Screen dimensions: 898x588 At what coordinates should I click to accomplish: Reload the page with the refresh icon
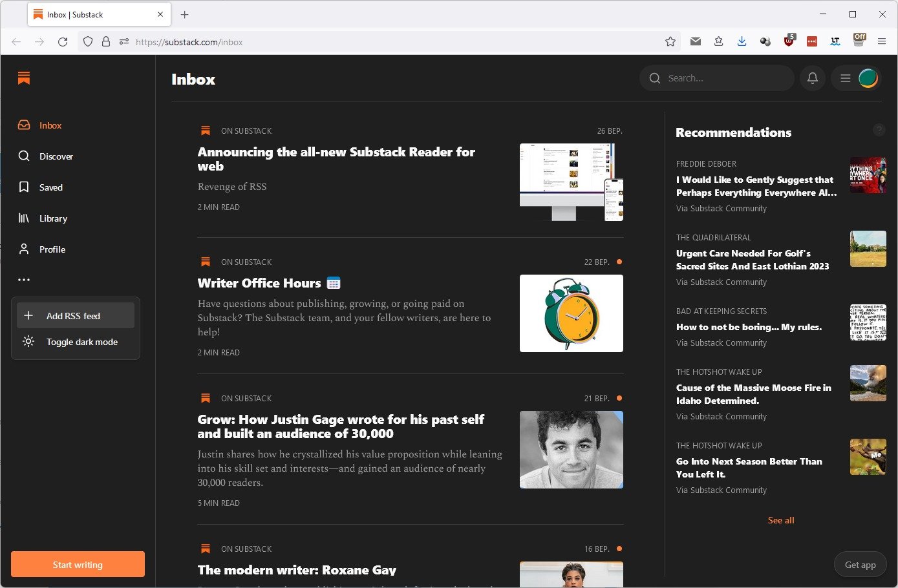(63, 42)
